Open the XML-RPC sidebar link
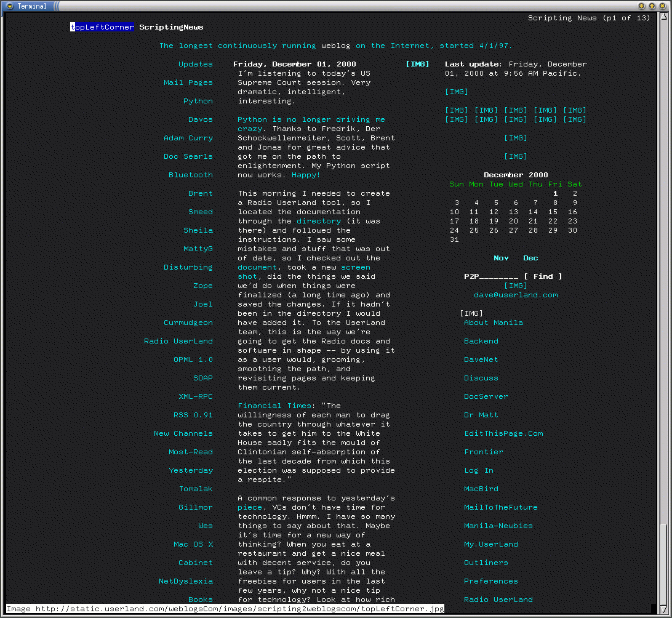This screenshot has width=672, height=618. pyautogui.click(x=195, y=396)
